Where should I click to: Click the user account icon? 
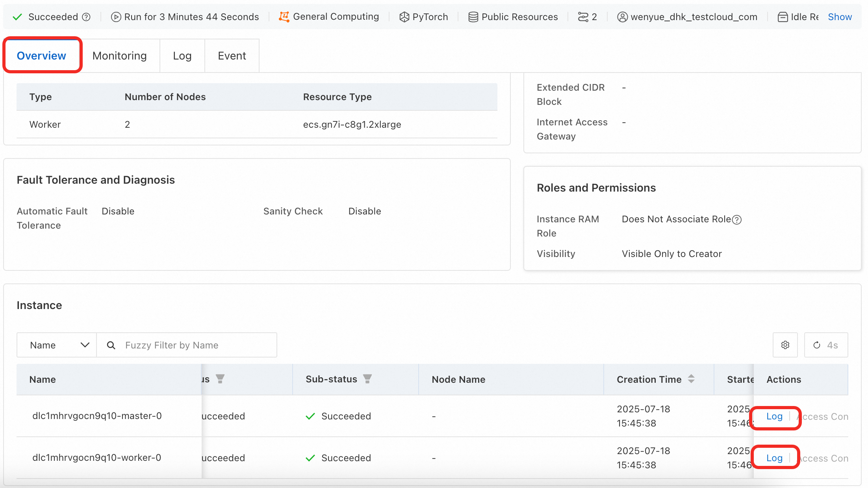[x=622, y=17]
